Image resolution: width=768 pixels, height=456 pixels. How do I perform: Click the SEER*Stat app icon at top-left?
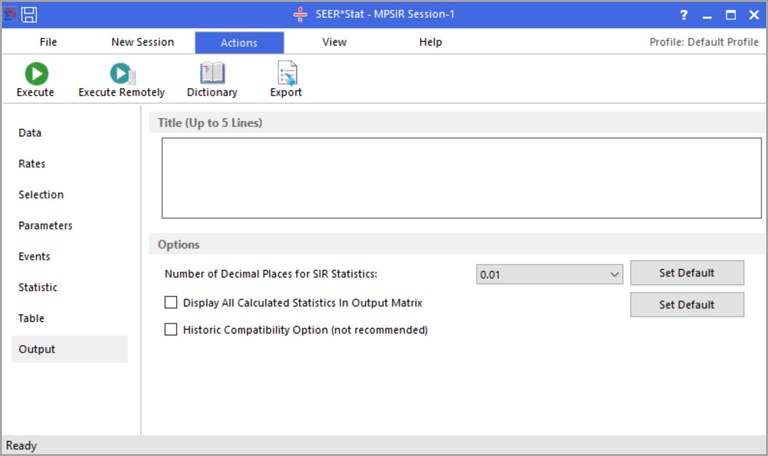pyautogui.click(x=10, y=15)
